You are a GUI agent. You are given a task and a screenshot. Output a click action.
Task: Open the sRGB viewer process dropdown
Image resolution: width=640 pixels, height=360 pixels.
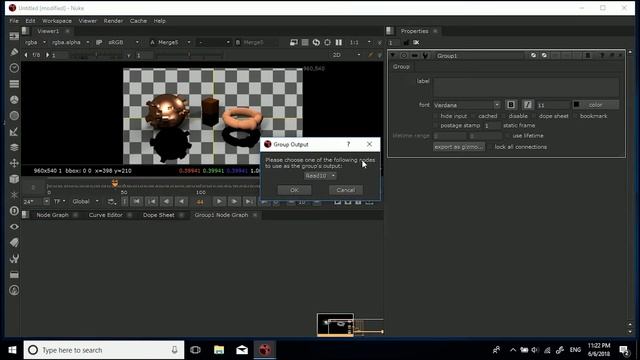[x=123, y=42]
